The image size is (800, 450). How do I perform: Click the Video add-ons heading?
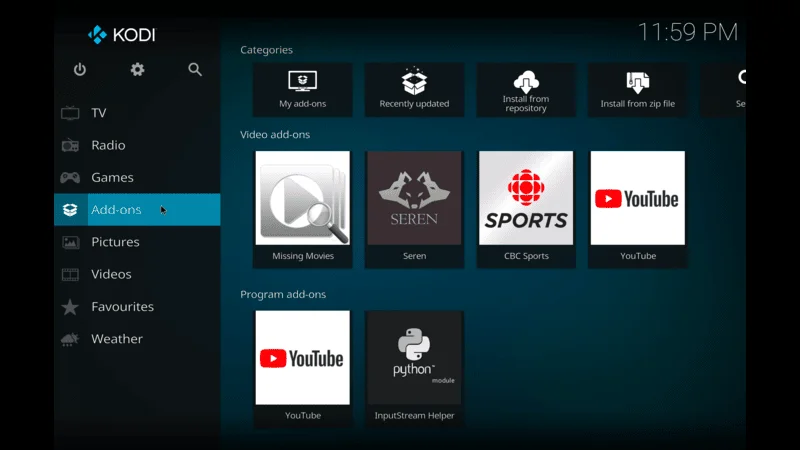[275, 135]
